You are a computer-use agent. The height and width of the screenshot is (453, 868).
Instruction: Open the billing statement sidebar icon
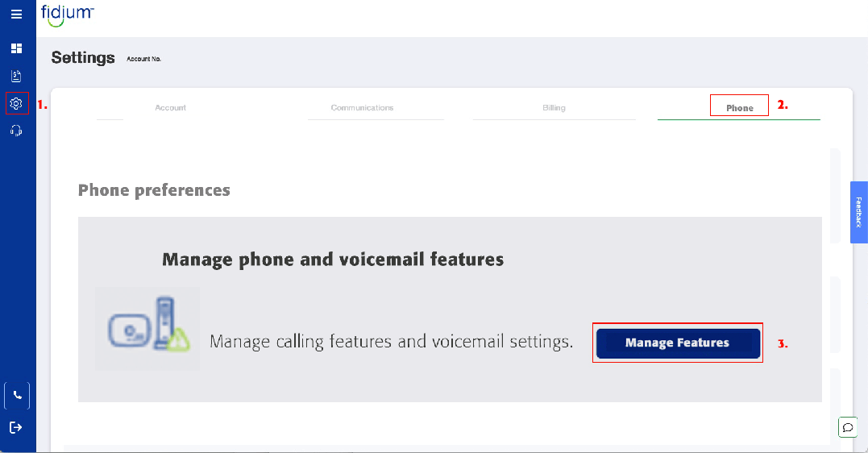pos(16,76)
